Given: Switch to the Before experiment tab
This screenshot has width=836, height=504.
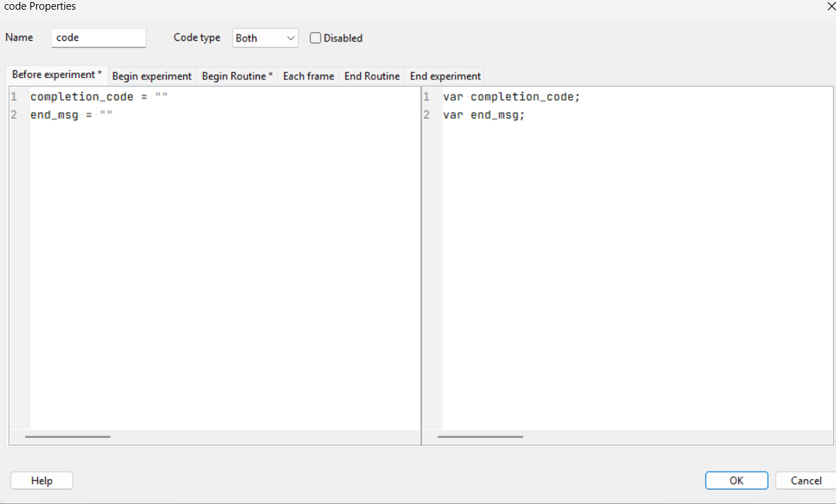Looking at the screenshot, I should click(57, 75).
